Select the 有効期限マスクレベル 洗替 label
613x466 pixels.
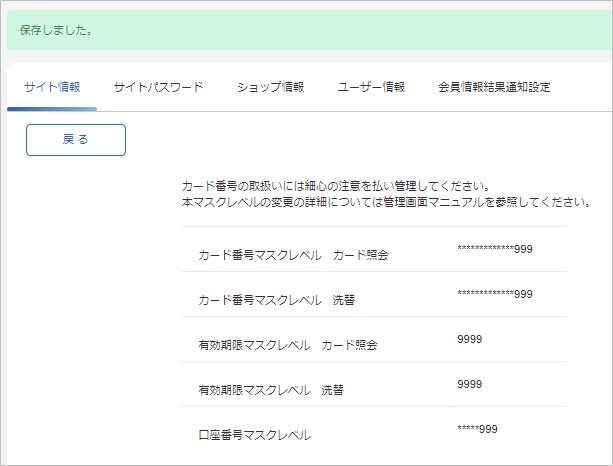click(x=271, y=390)
